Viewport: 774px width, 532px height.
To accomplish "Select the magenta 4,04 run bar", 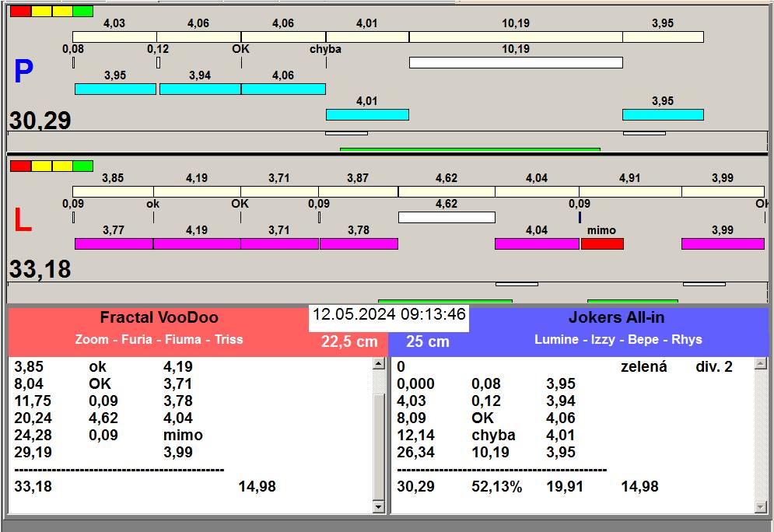I will [537, 243].
